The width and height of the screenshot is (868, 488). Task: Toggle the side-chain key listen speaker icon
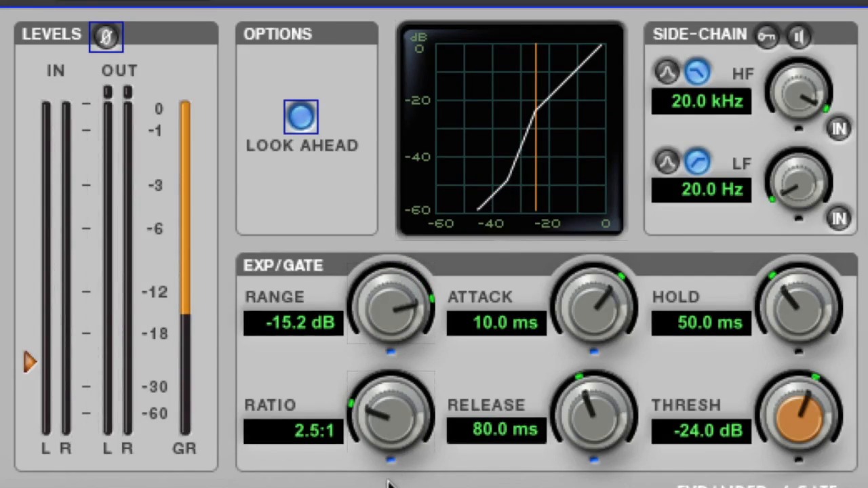[x=800, y=37]
